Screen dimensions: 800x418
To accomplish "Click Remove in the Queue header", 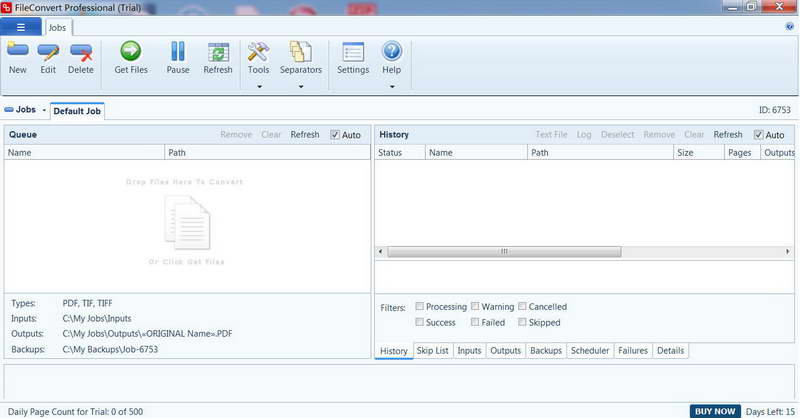I will (236, 135).
